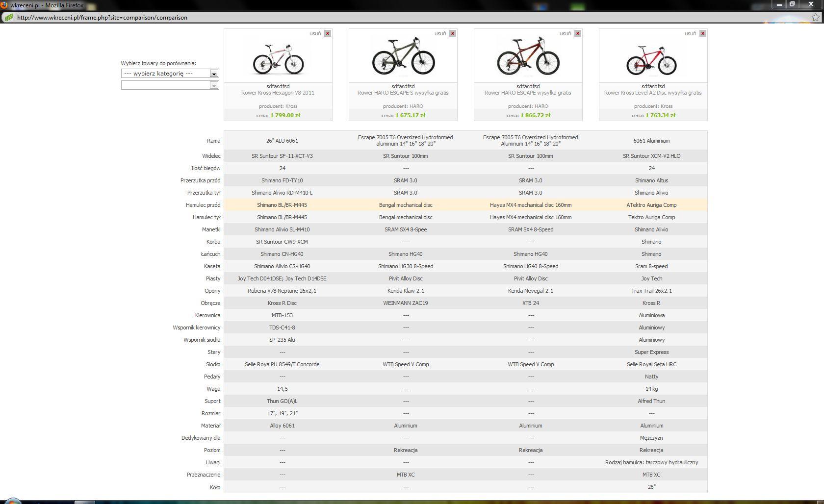Click the 'Wybierz towary do porównania:' label
Image resolution: width=824 pixels, height=504 pixels.
(x=158, y=63)
